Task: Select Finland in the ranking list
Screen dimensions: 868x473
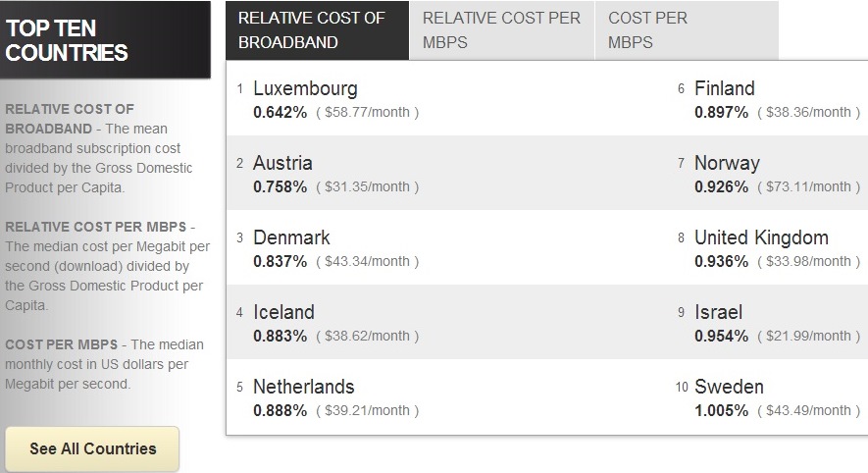Action: 724,89
